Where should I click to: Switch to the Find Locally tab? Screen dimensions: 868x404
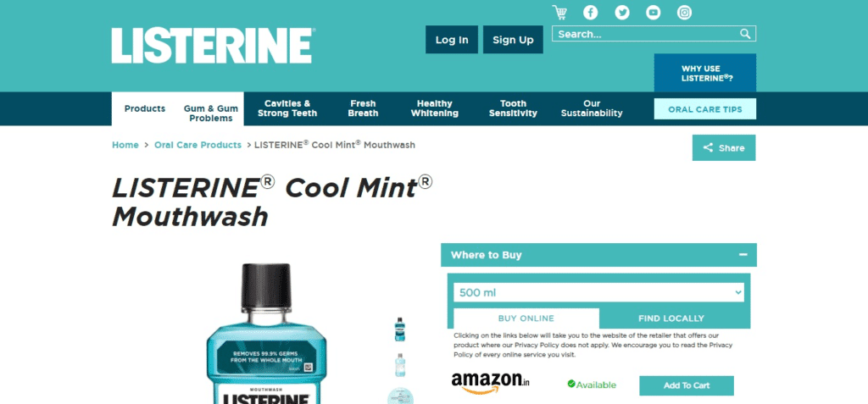671,318
